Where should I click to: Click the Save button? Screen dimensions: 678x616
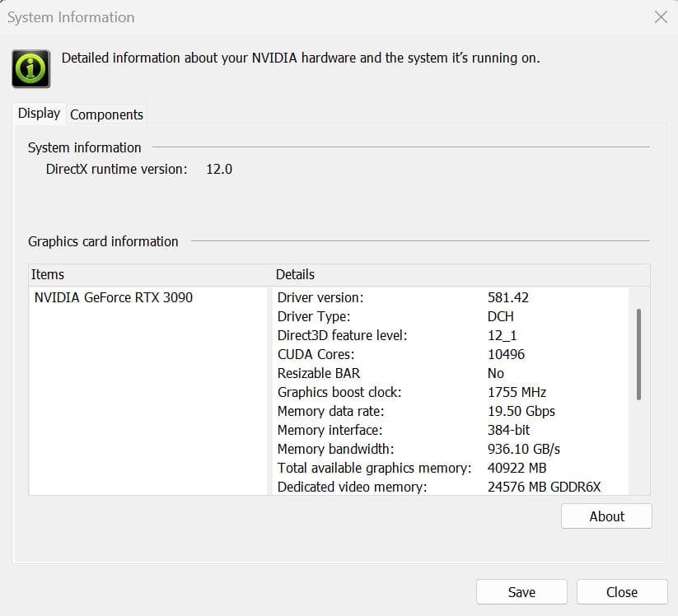521,592
